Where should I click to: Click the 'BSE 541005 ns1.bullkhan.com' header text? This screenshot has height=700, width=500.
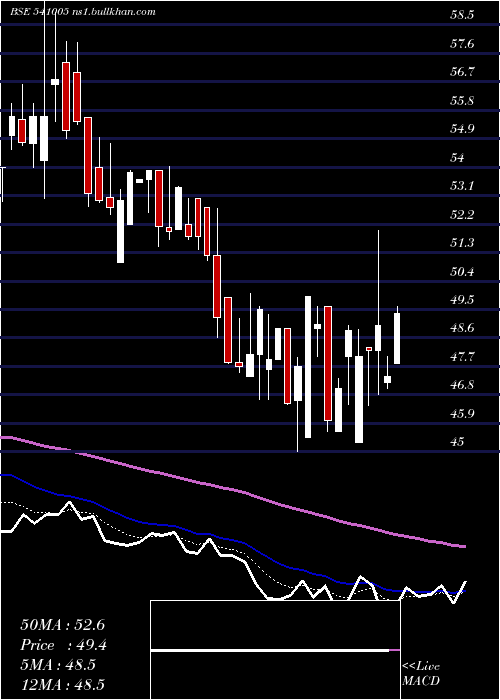tap(83, 12)
